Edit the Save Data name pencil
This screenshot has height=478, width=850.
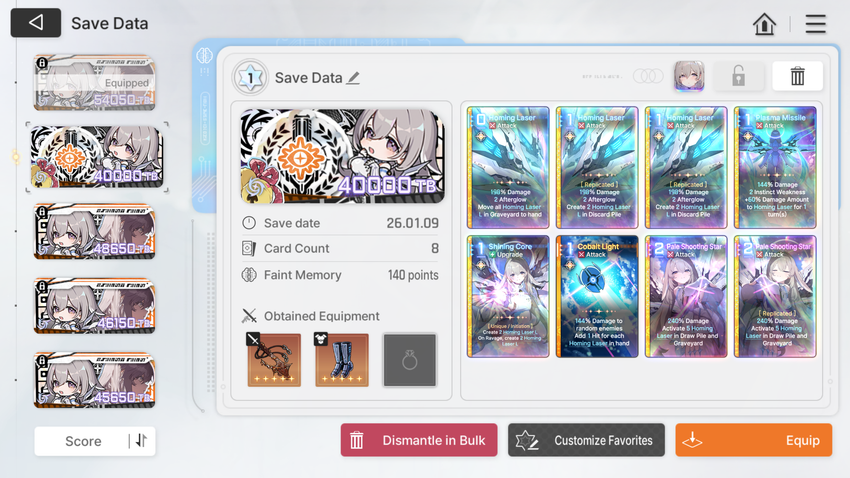click(353, 78)
